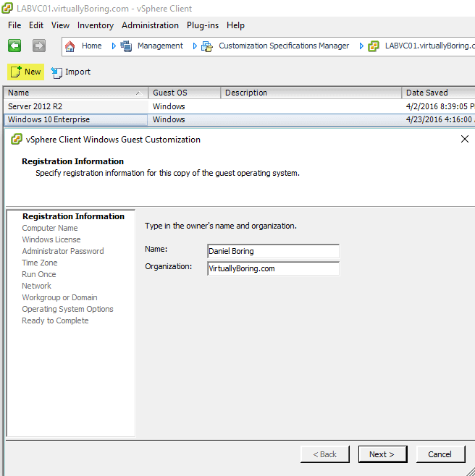Click the LABVC01 vCenter icon in breadcrumb
This screenshot has width=475, height=476.
pos(374,46)
